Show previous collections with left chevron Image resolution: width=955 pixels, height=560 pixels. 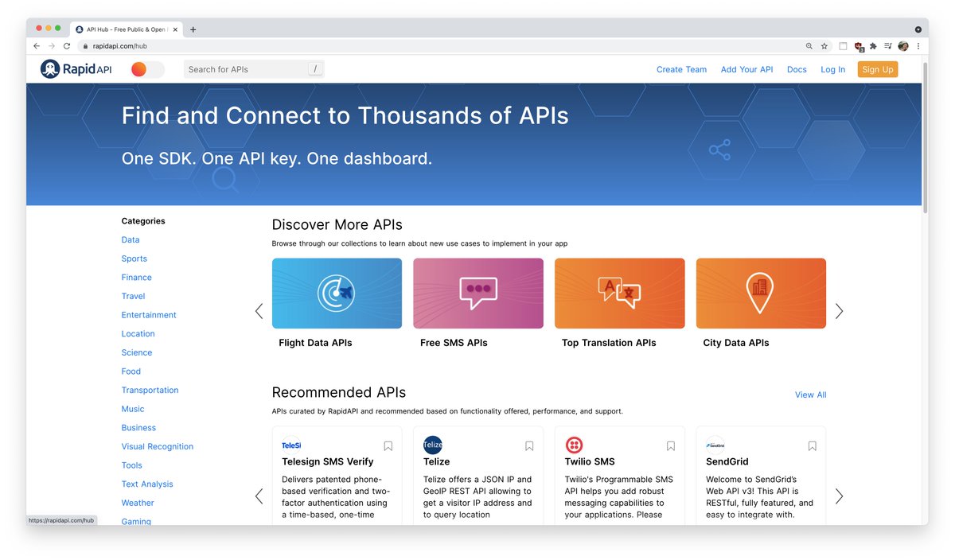259,311
